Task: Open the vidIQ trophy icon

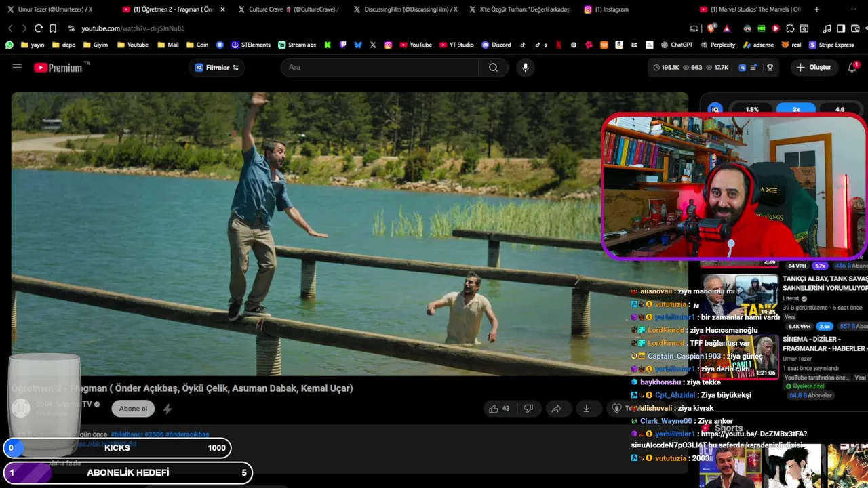Action: [x=770, y=68]
